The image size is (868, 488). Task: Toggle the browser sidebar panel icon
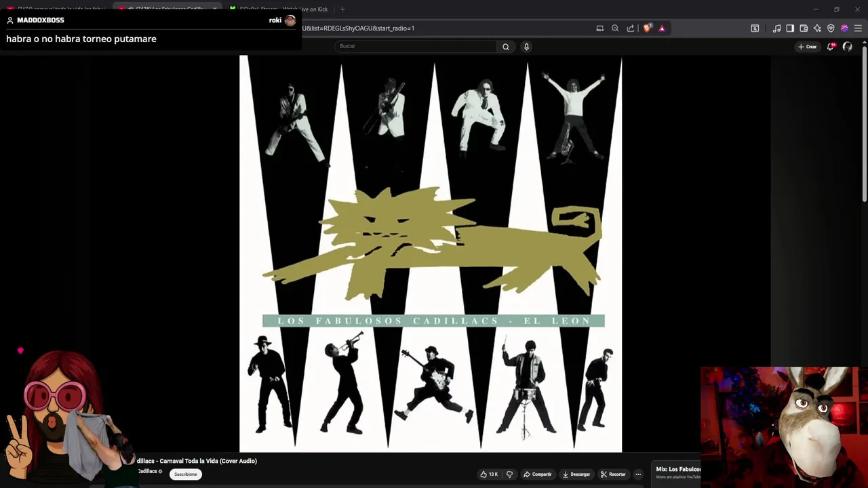pyautogui.click(x=790, y=28)
